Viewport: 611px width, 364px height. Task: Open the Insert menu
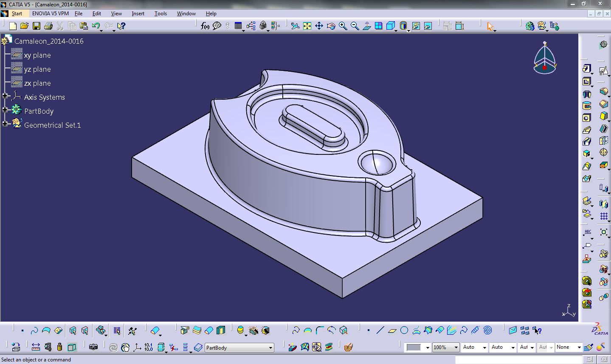click(x=138, y=14)
